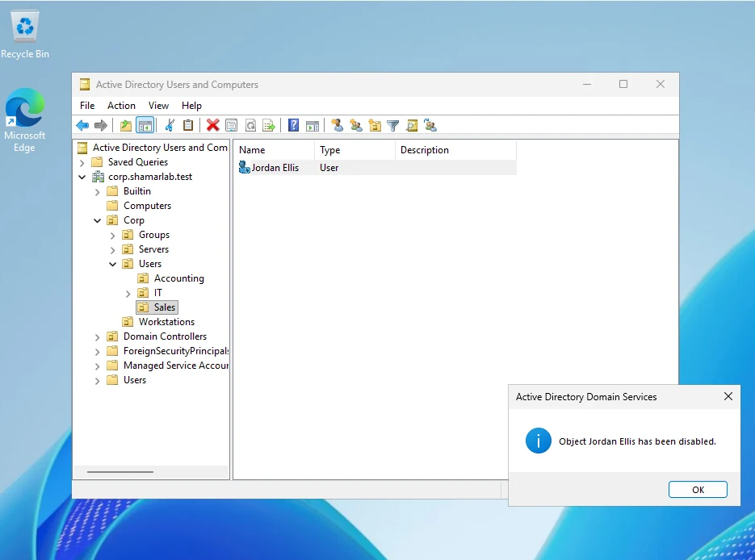Select the Domain Controllers tree label
This screenshot has height=560, width=755.
[x=165, y=336]
